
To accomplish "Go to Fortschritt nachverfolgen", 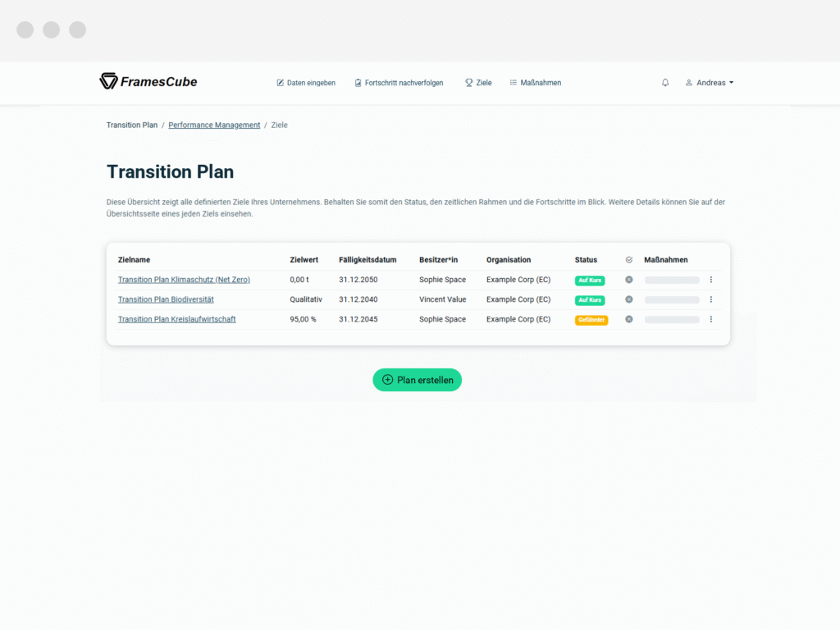I will click(x=399, y=83).
